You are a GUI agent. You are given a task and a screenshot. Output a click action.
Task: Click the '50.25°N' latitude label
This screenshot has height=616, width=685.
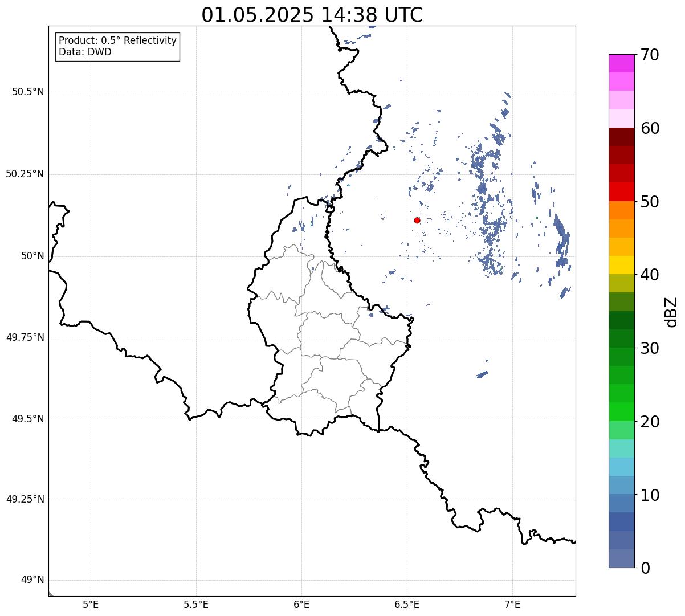pos(25,174)
